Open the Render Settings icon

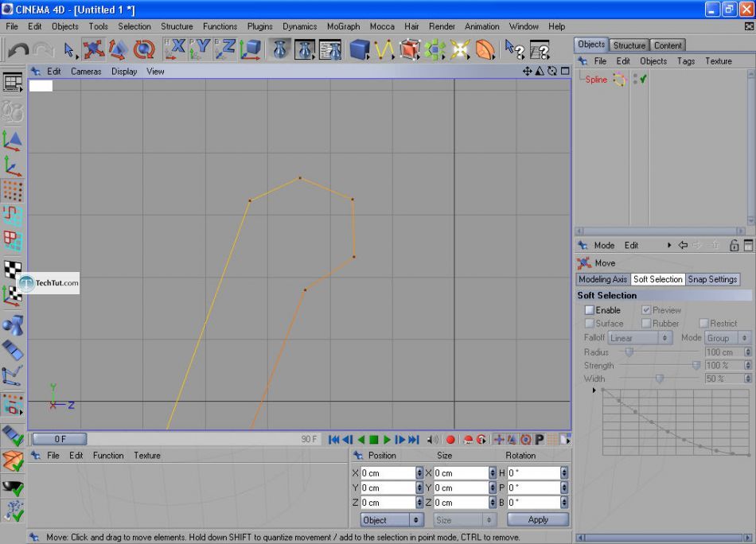tap(331, 49)
